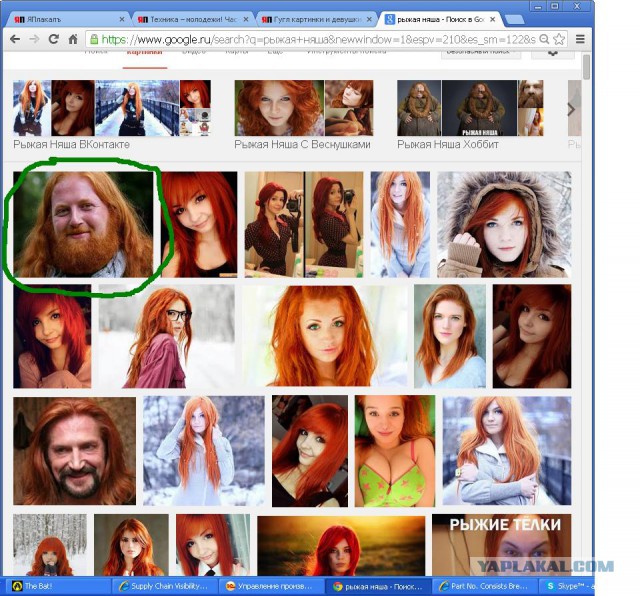Open a new tab with the new-tab button
Viewport: 640px width, 596px height.
pyautogui.click(x=514, y=20)
